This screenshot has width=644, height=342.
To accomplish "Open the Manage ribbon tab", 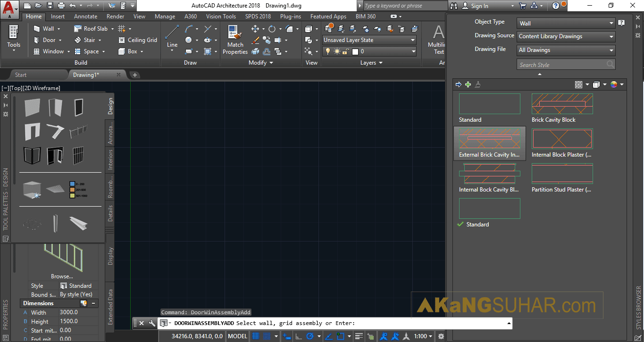I will point(165,17).
